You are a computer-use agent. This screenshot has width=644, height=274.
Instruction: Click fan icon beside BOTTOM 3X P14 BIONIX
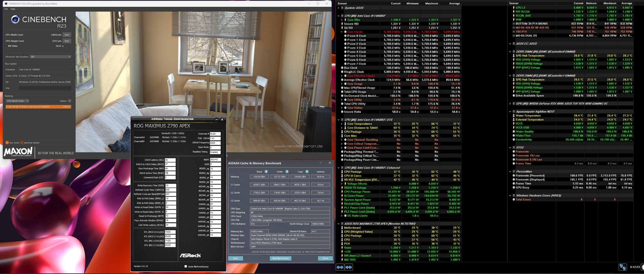(514, 24)
